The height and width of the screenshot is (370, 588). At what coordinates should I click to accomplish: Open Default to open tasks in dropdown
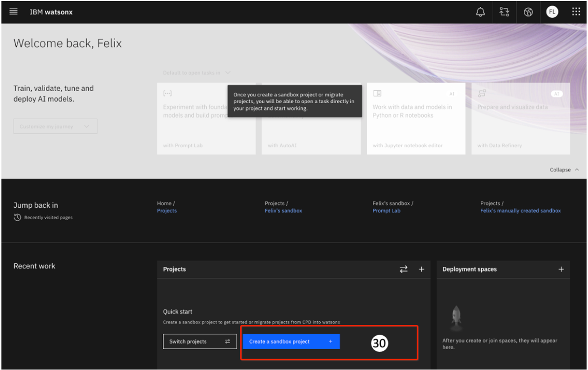point(197,73)
